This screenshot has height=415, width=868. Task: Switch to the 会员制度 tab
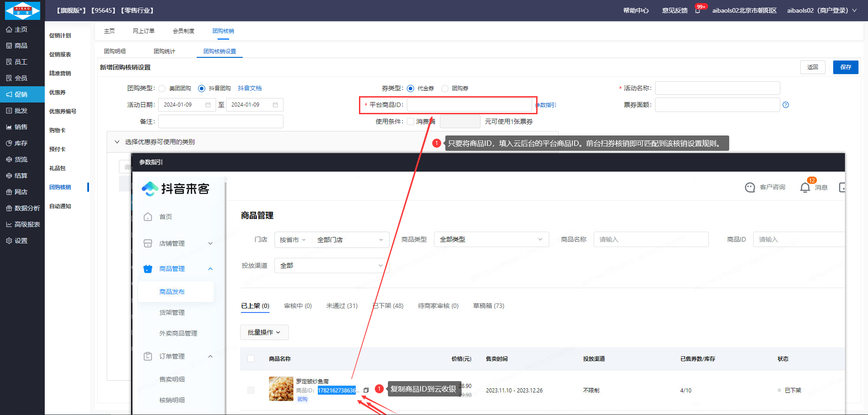click(x=184, y=31)
